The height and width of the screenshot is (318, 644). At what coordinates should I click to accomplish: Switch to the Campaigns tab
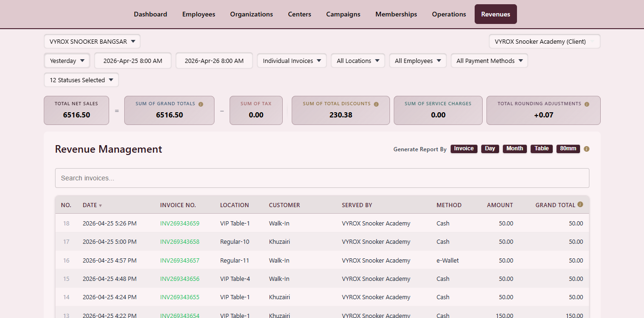pyautogui.click(x=343, y=14)
